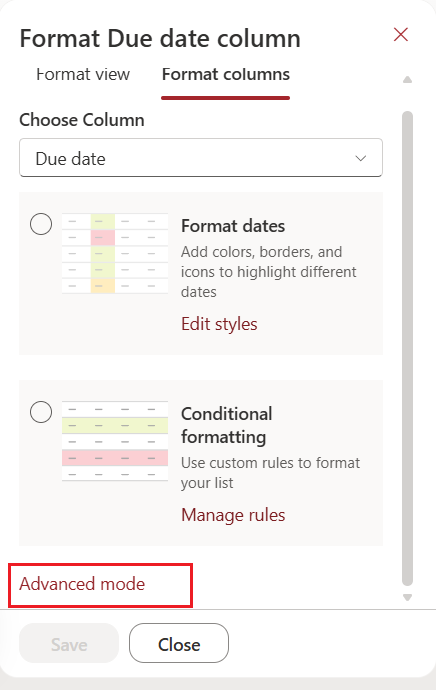Click the Conditional formatting heading text
Viewport: 436px width, 690px height.
pyautogui.click(x=227, y=425)
